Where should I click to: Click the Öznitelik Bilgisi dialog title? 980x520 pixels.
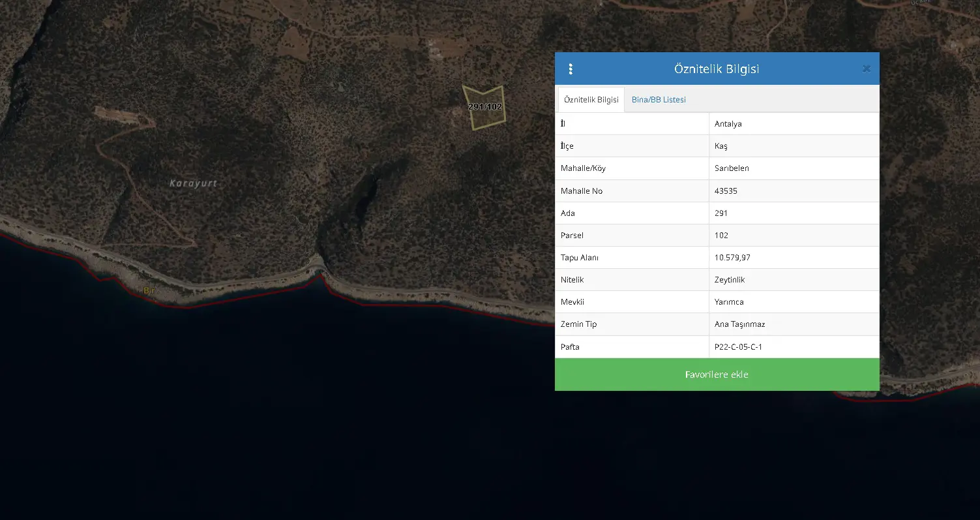coord(717,69)
